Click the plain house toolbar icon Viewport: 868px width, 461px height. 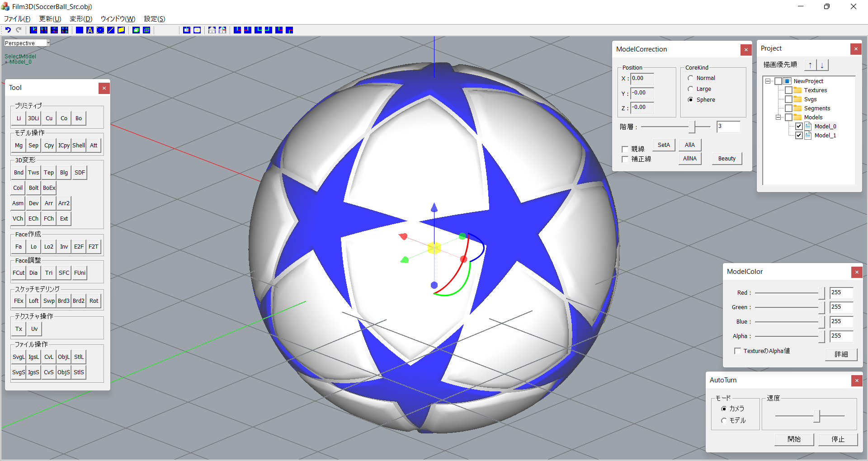[x=212, y=30]
